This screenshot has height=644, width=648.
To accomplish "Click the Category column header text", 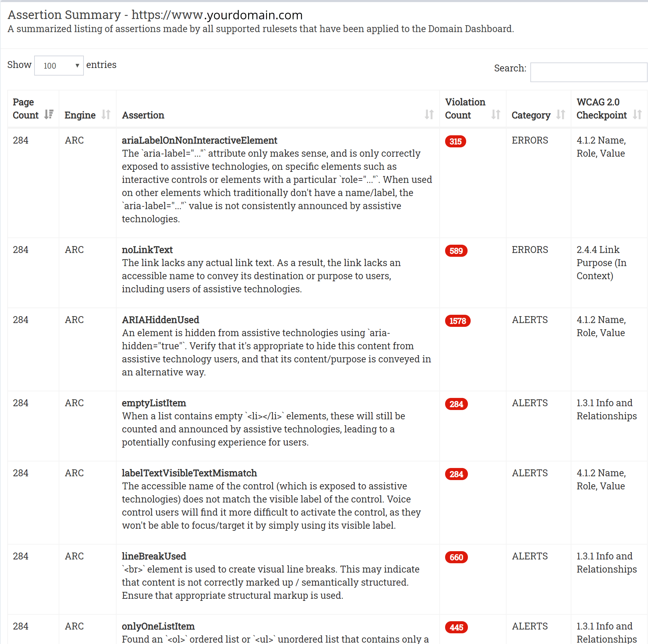I will 531,115.
